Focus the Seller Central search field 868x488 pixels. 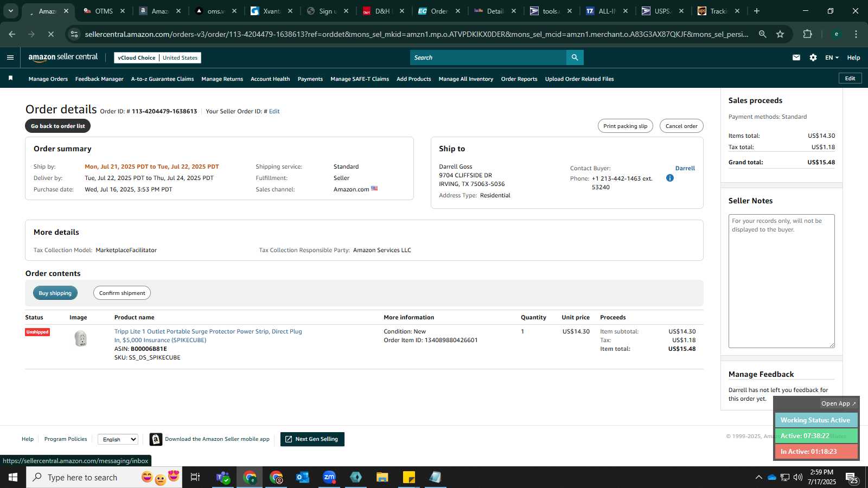[488, 57]
